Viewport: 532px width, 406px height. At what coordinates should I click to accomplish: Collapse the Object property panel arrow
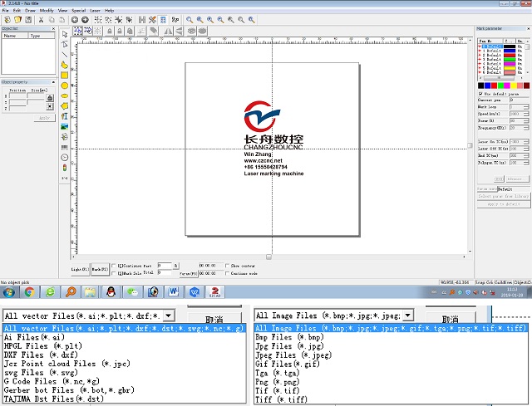click(x=53, y=82)
